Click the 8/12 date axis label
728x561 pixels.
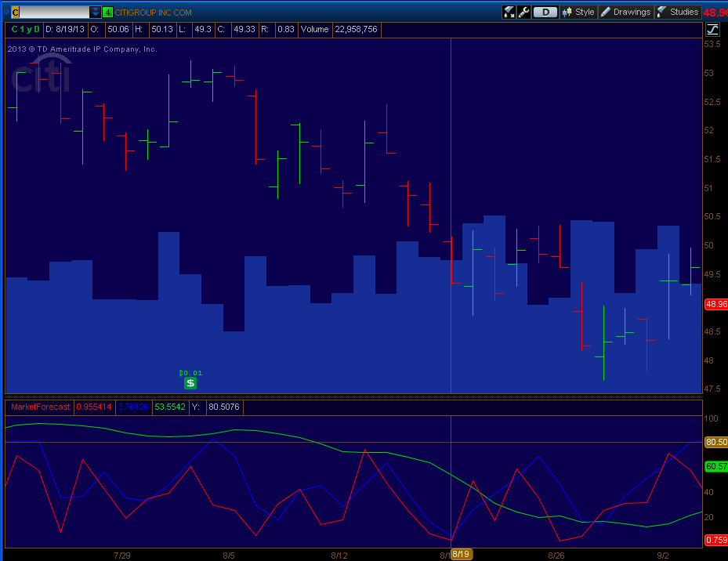coord(339,556)
